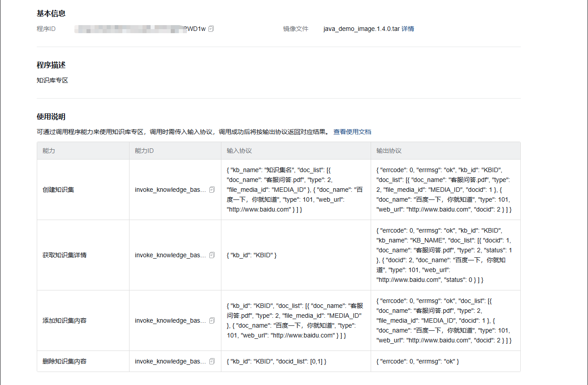Image resolution: width=588 pixels, height=385 pixels.
Task: Select the 获取知识集详情 ability name cell
Action: point(65,255)
